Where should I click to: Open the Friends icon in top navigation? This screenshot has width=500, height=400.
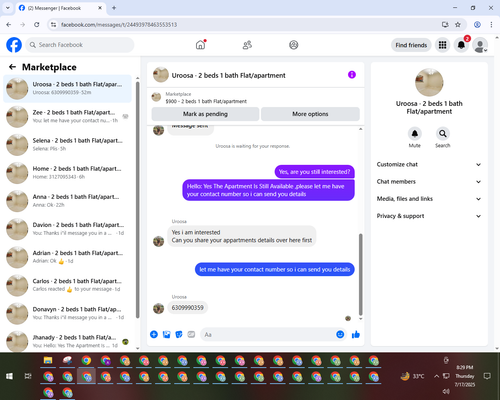click(247, 45)
